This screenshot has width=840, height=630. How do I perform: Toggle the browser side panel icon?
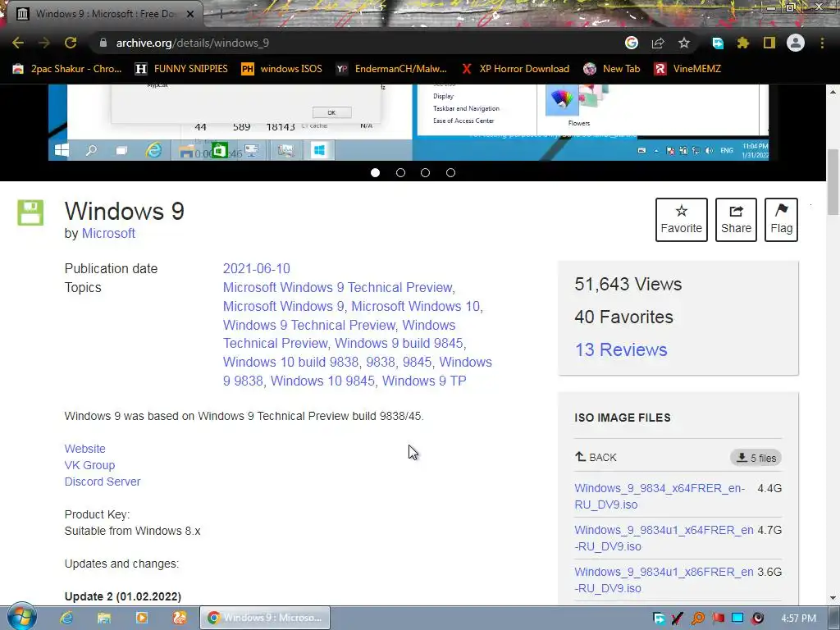(769, 43)
